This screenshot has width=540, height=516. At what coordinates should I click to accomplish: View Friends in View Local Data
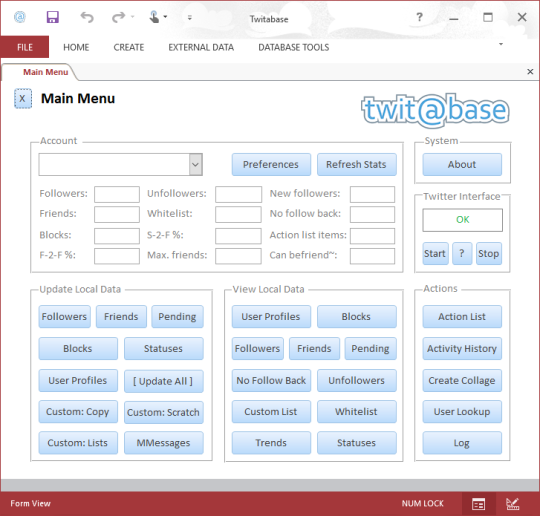(x=314, y=349)
